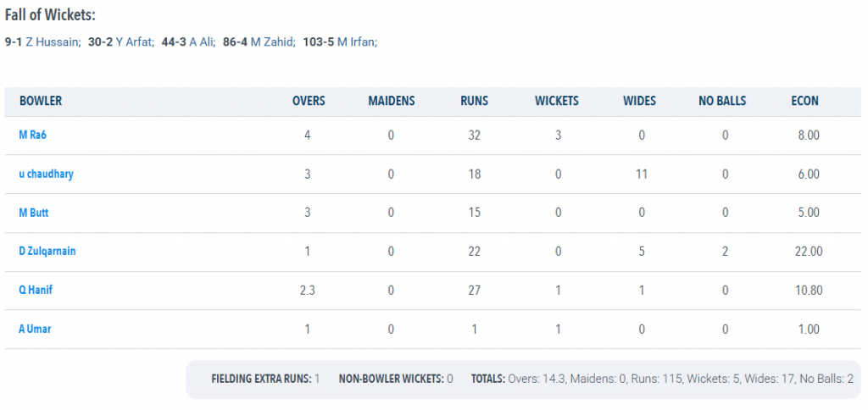Screen dimensions: 868x410
Task: Open u chaudhary bowler link
Action: click(x=46, y=174)
